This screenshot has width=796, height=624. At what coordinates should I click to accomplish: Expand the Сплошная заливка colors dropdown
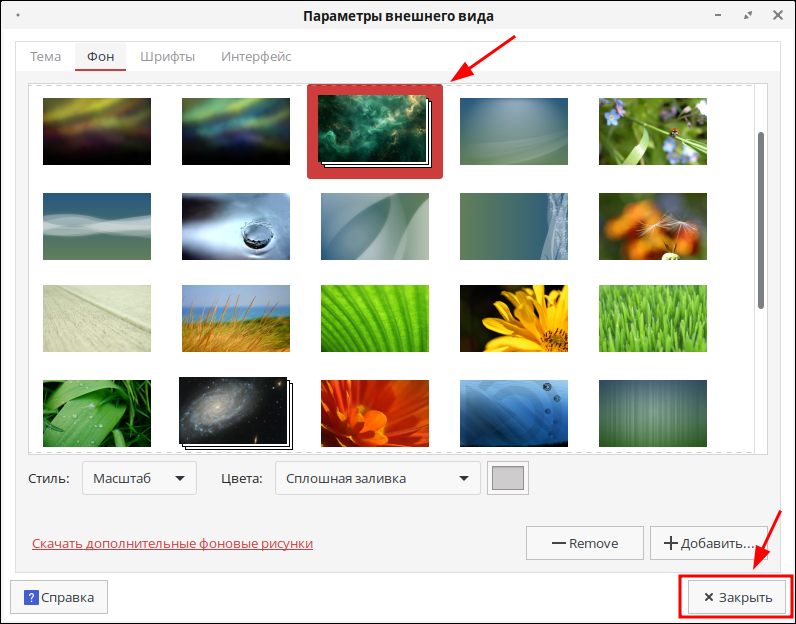(377, 479)
